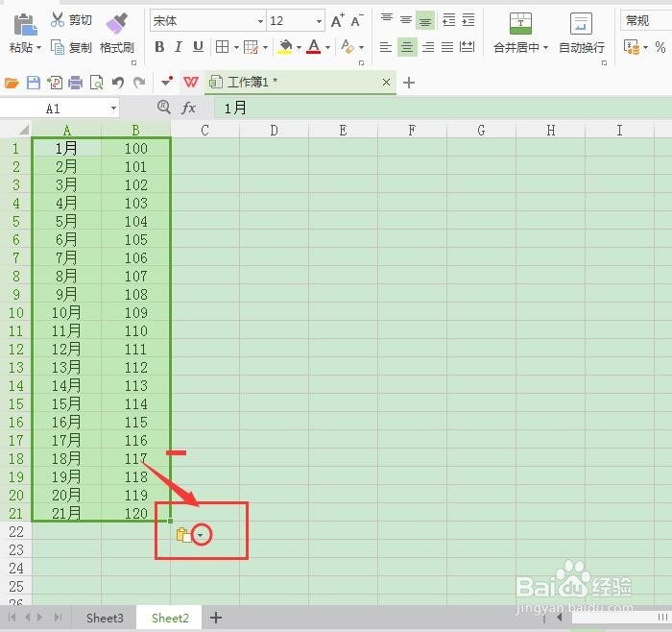The image size is (672, 632).
Task: Align text right
Action: [x=428, y=47]
